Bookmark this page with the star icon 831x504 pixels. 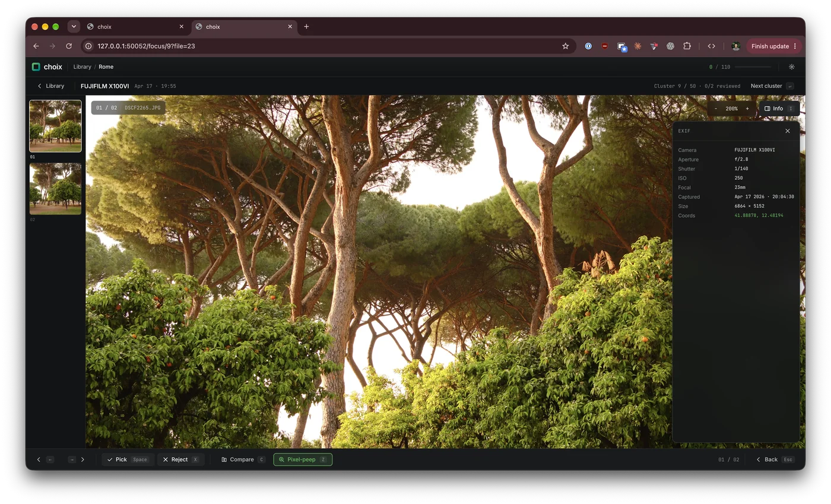(x=566, y=46)
